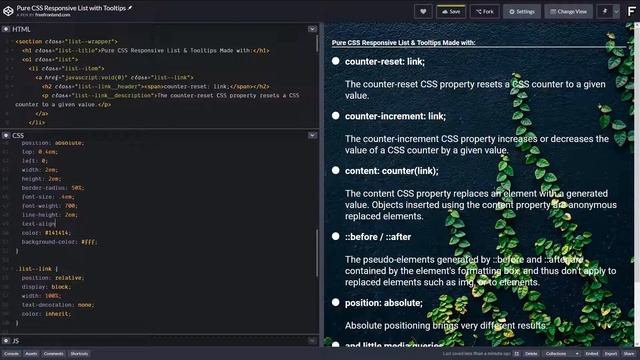The image size is (640, 360).
Task: Click h1 'list--title' HTML line
Action: (x=146, y=51)
